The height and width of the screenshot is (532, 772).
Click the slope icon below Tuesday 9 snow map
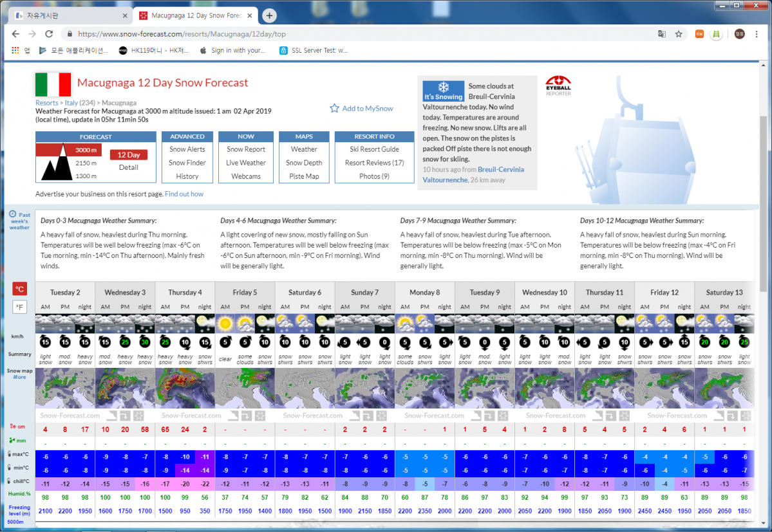point(476,416)
